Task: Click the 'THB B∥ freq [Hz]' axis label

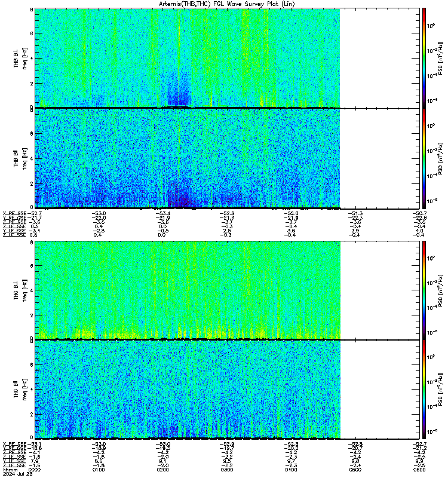Action: coord(20,158)
